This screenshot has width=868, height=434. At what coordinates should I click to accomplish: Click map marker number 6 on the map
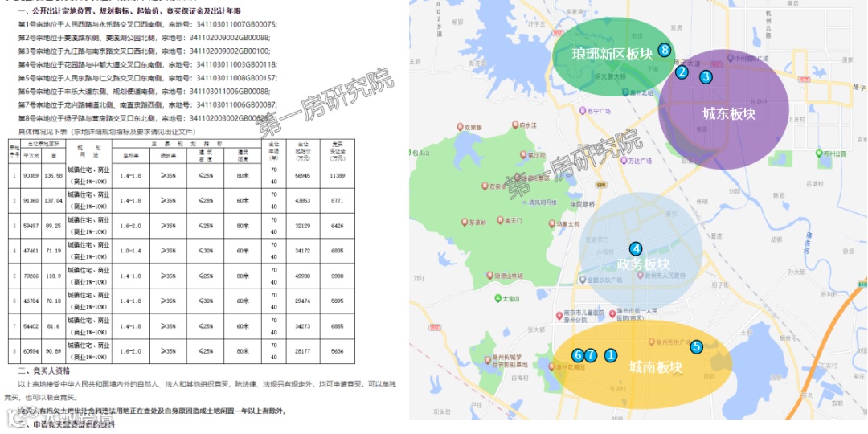pos(578,355)
